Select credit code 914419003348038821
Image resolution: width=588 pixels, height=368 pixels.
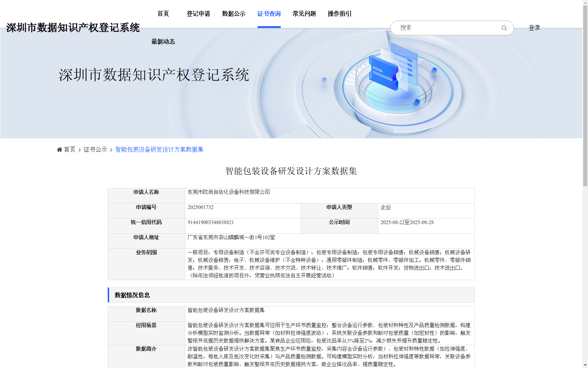(211, 222)
